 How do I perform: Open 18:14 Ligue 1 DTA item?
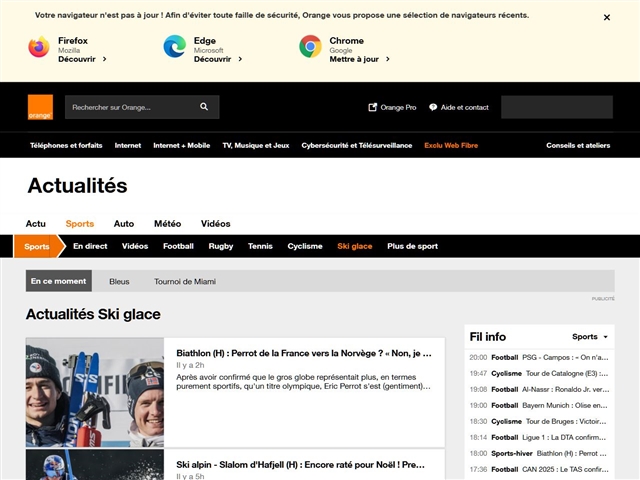pyautogui.click(x=539, y=437)
